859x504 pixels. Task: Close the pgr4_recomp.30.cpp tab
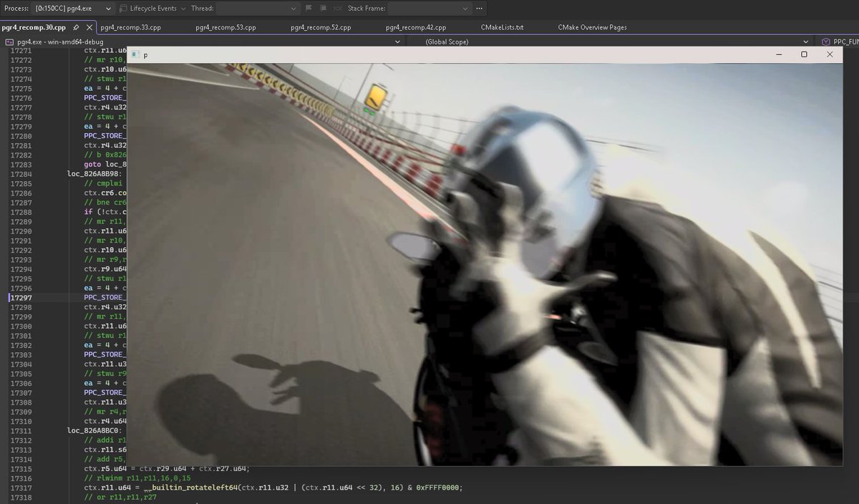89,27
